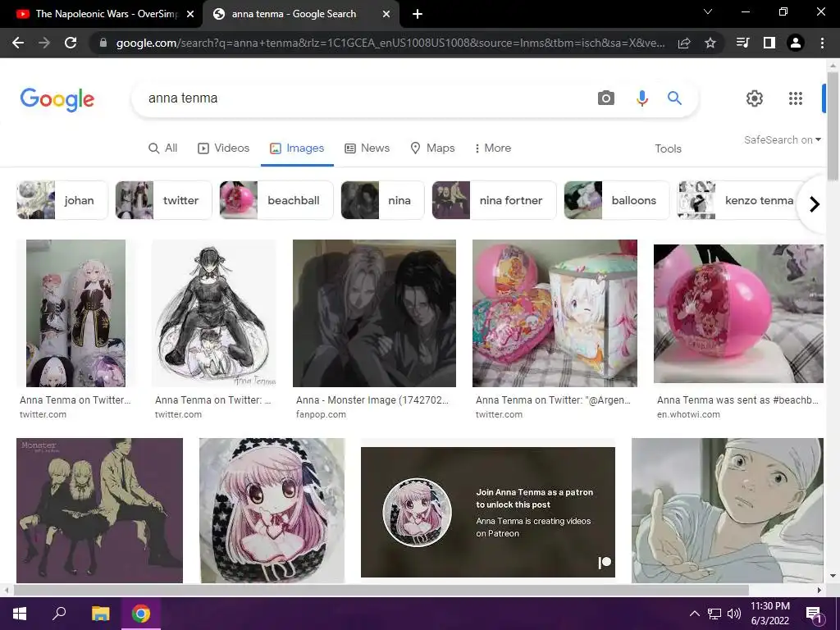Open volume control in system tray
Viewport: 840px width, 630px height.
(734, 614)
